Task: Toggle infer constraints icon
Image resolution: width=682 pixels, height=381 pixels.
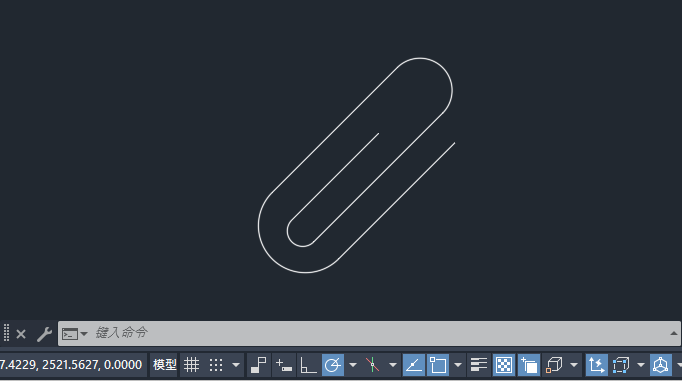Action: tap(259, 365)
